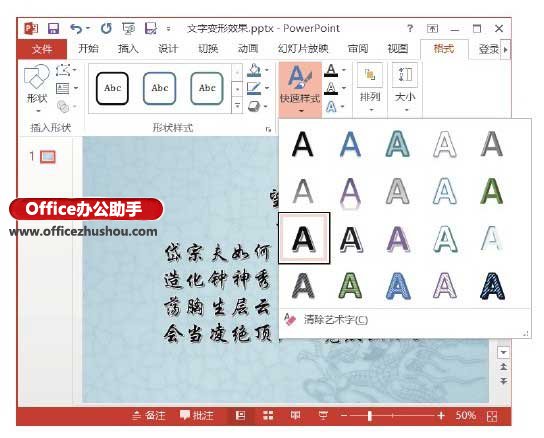The width and height of the screenshot is (544, 438).
Task: Open the 批注 comments pane
Action: coord(197,415)
